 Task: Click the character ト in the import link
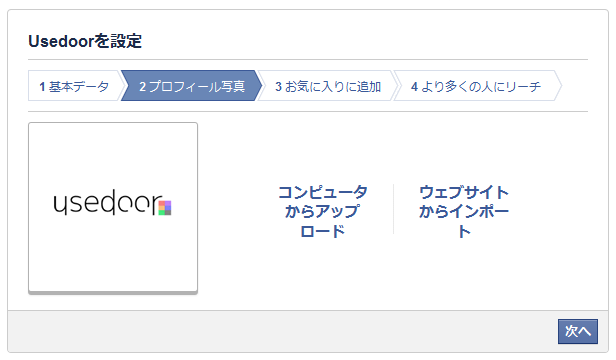[464, 231]
